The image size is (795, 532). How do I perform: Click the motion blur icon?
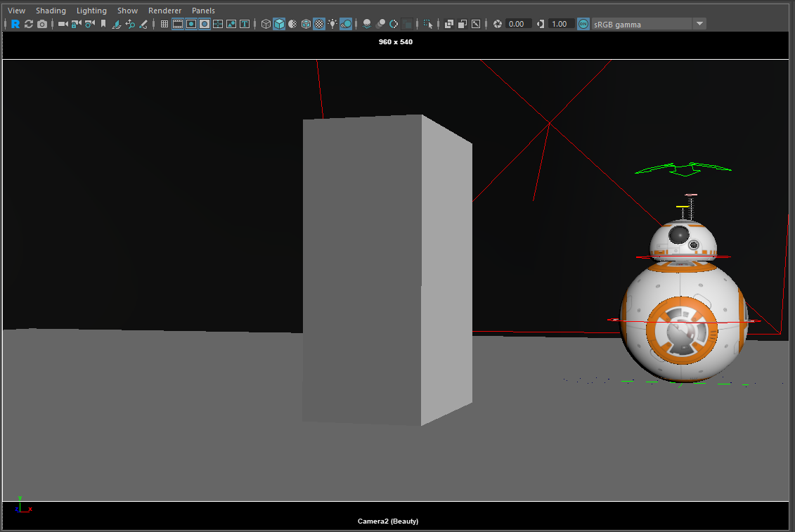pyautogui.click(x=380, y=24)
